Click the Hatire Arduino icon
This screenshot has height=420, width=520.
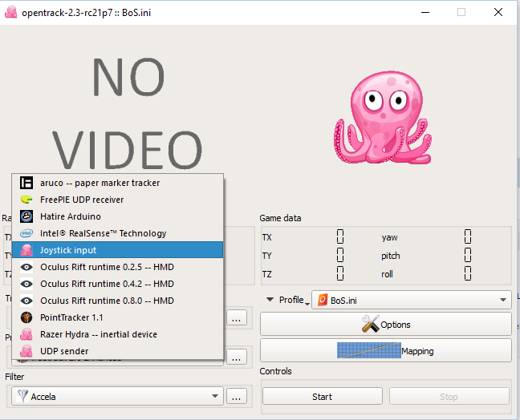26,216
